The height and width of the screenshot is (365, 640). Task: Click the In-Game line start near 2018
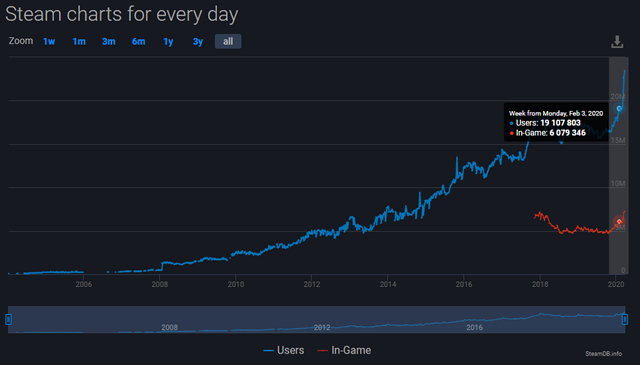point(535,217)
